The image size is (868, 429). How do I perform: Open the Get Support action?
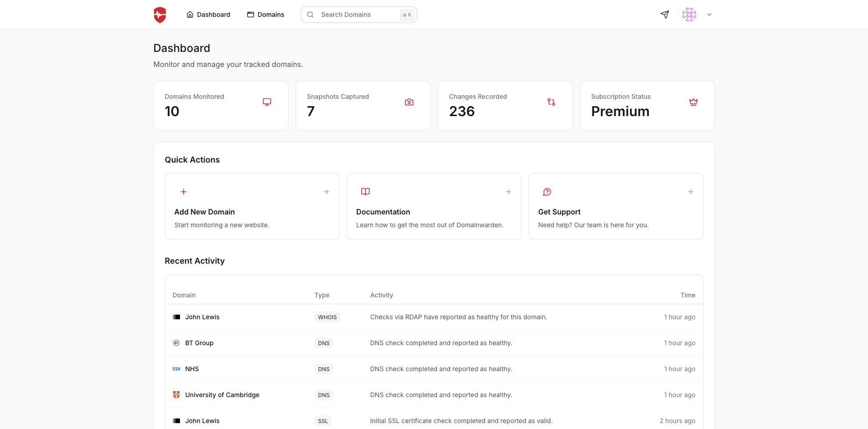pos(616,206)
